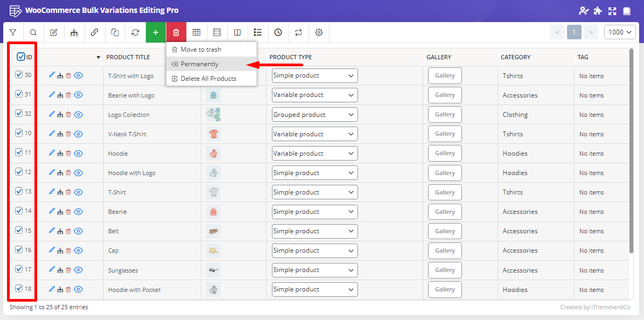The width and height of the screenshot is (644, 320).
Task: Click the Gallery button in V-Neck T-Shirt row
Action: click(445, 134)
